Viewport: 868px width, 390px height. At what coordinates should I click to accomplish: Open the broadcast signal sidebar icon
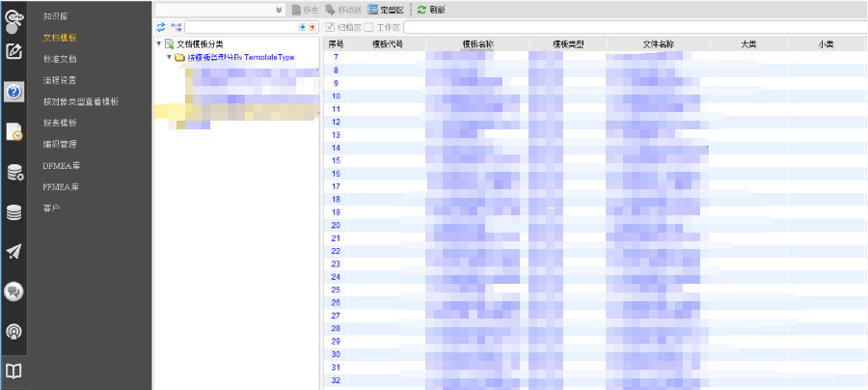[x=14, y=332]
